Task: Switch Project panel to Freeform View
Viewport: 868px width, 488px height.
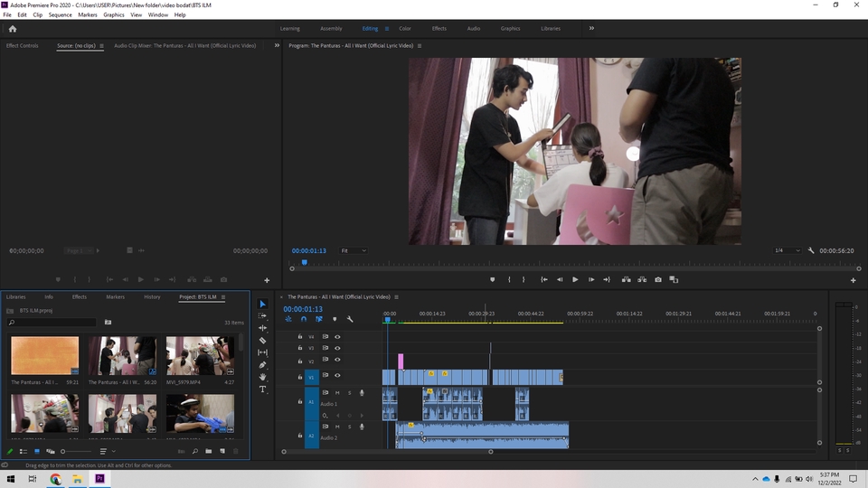Action: pyautogui.click(x=51, y=452)
